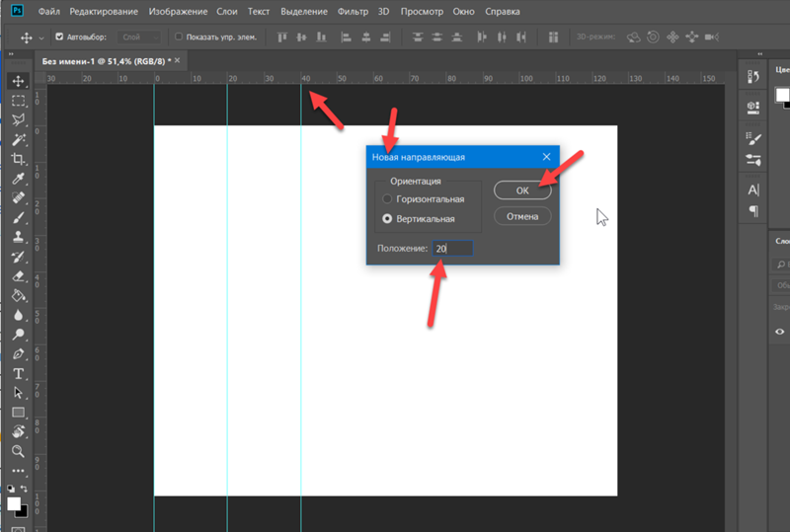Screen dimensions: 790x532
Task: Toggle layer visibility eye icon
Action: click(780, 333)
